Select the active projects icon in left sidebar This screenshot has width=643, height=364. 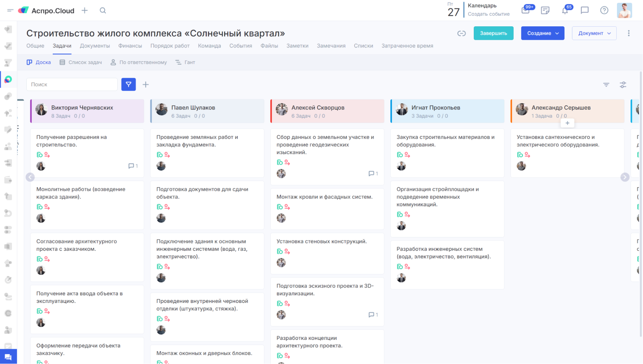[x=8, y=79]
